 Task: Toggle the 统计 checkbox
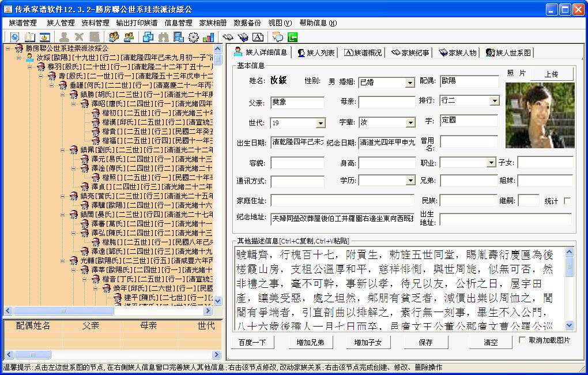point(567,201)
